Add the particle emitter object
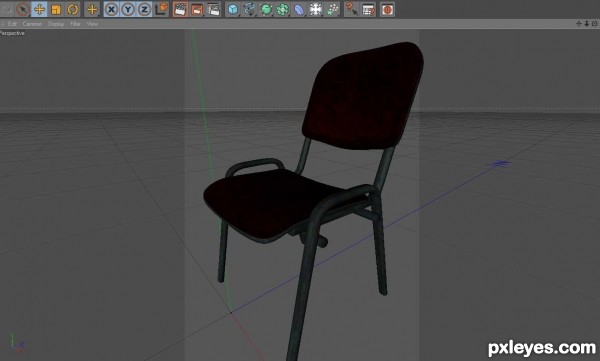 pyautogui.click(x=332, y=9)
